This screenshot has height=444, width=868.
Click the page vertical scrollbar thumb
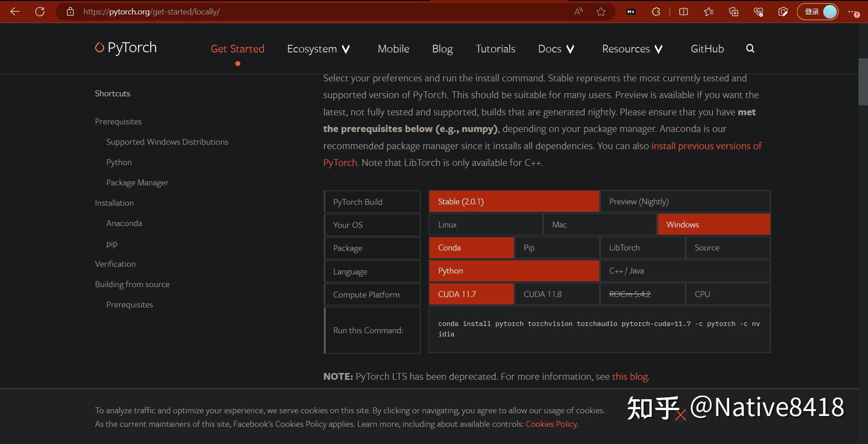(863, 82)
